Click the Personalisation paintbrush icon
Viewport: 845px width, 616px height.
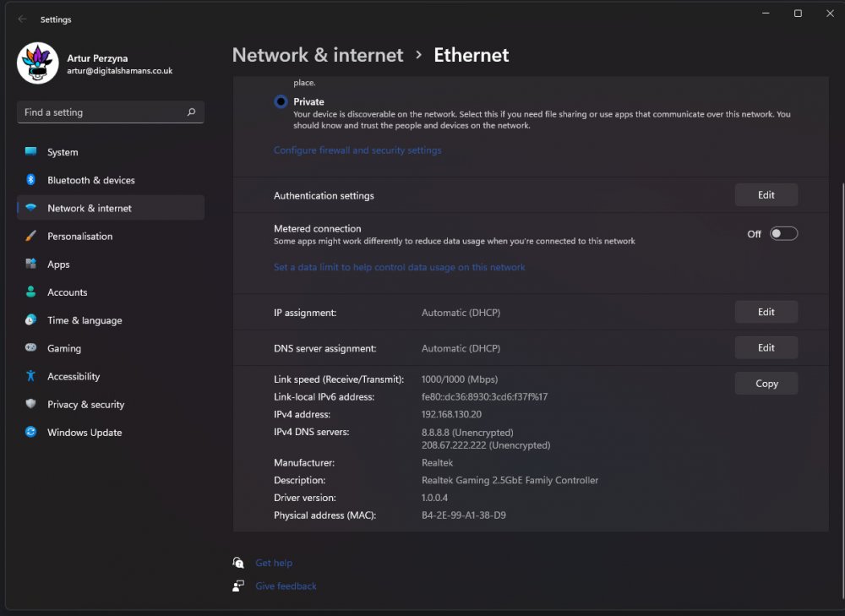pos(30,236)
